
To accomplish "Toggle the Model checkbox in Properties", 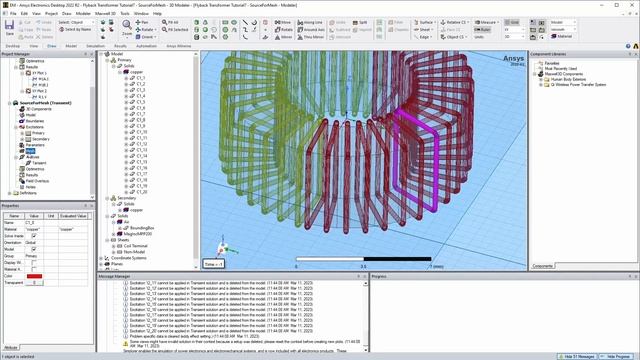I will pyautogui.click(x=34, y=249).
